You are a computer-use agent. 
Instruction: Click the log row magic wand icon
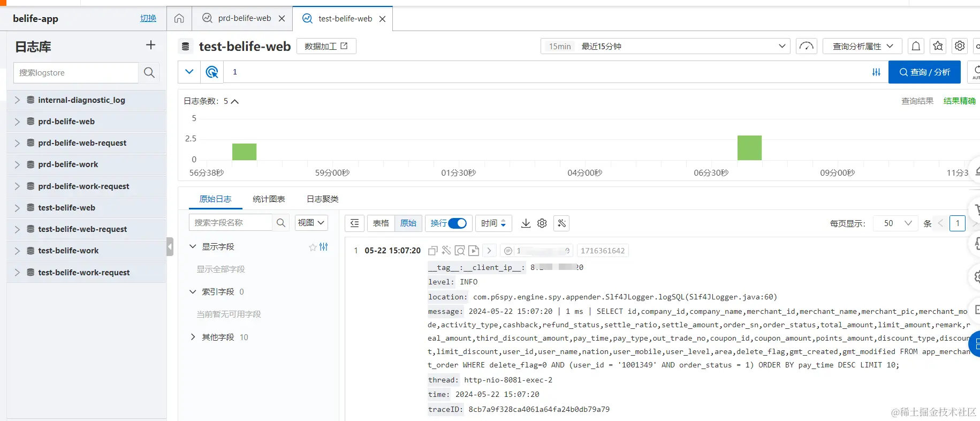[x=446, y=250]
